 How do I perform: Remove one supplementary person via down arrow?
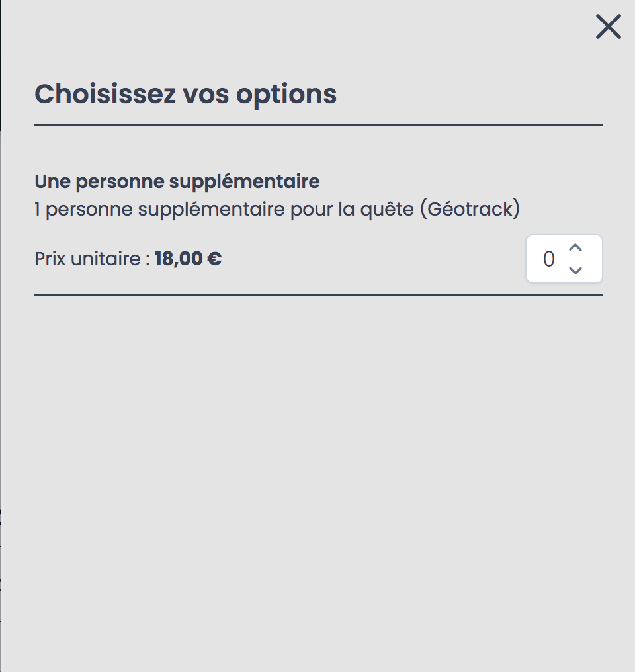575,270
